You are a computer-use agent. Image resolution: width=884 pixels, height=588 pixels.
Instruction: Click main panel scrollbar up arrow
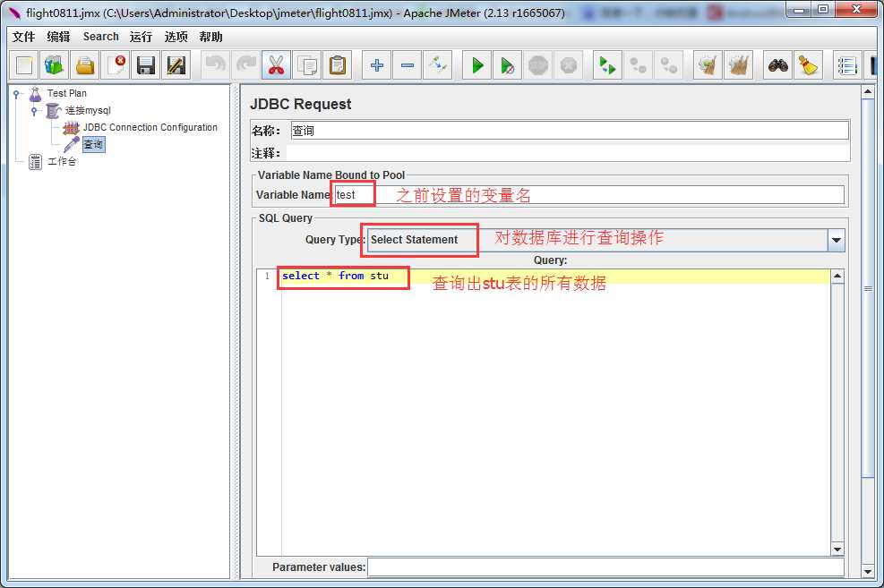(x=868, y=91)
